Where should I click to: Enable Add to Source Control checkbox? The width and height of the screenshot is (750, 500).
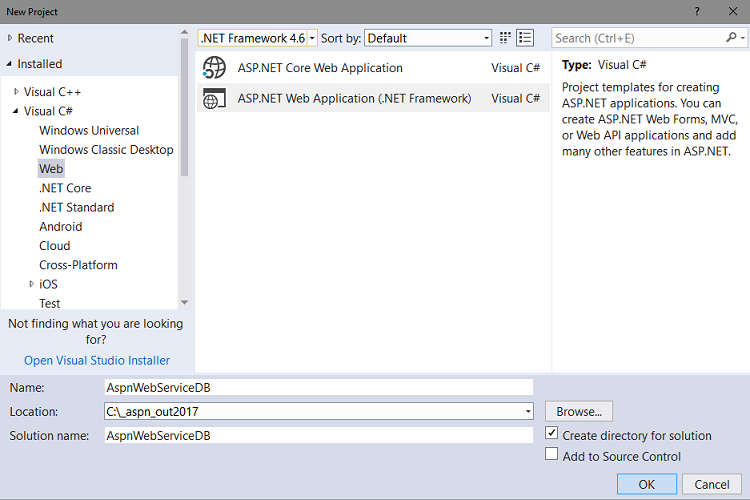point(551,454)
